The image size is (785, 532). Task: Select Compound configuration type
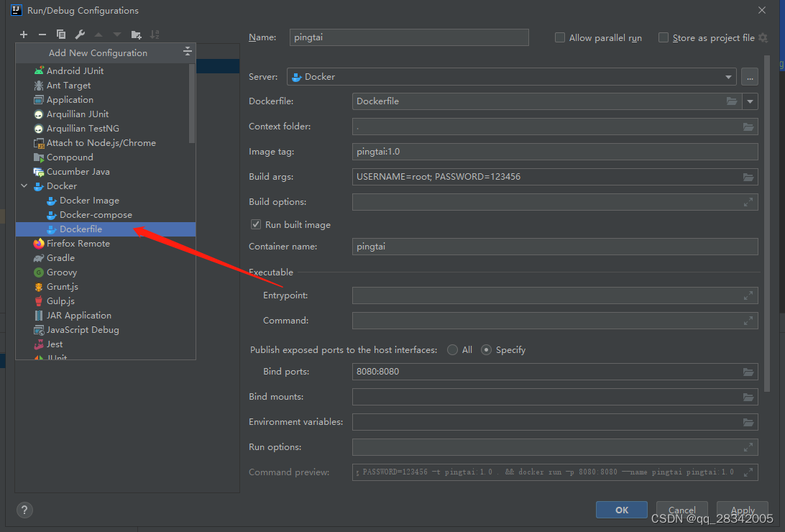point(105,157)
